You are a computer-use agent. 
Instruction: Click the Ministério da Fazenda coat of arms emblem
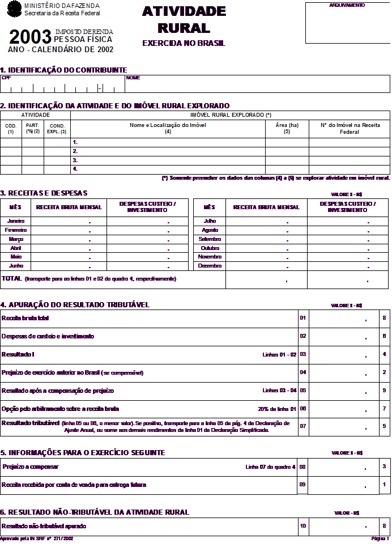14,10
